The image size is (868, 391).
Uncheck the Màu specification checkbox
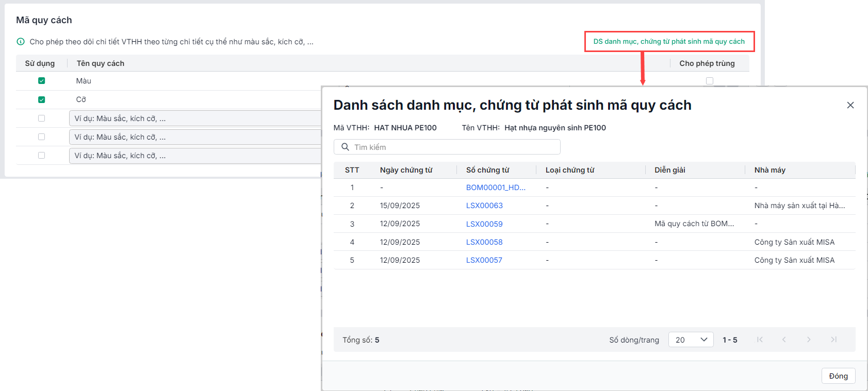click(42, 81)
